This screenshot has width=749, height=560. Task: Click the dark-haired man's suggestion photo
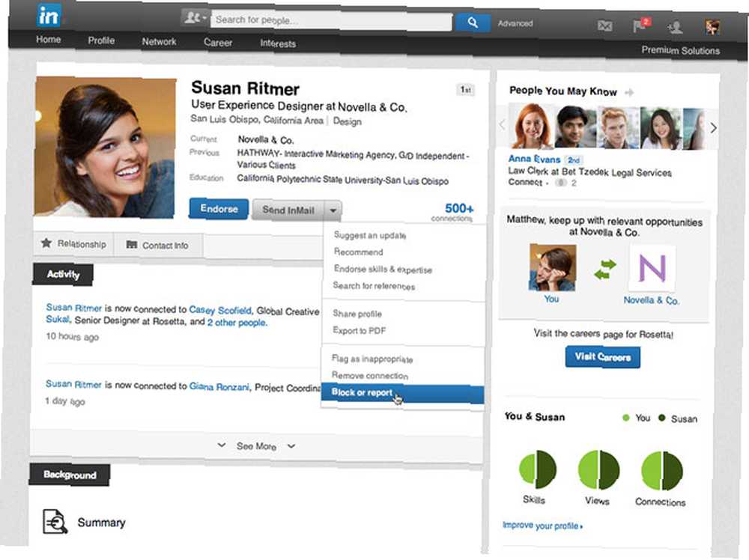[x=575, y=127]
